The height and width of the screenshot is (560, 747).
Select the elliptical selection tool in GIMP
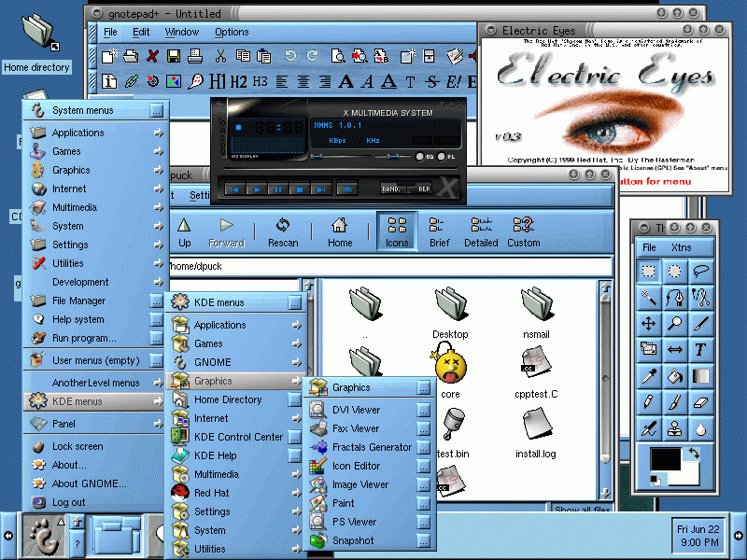click(674, 272)
